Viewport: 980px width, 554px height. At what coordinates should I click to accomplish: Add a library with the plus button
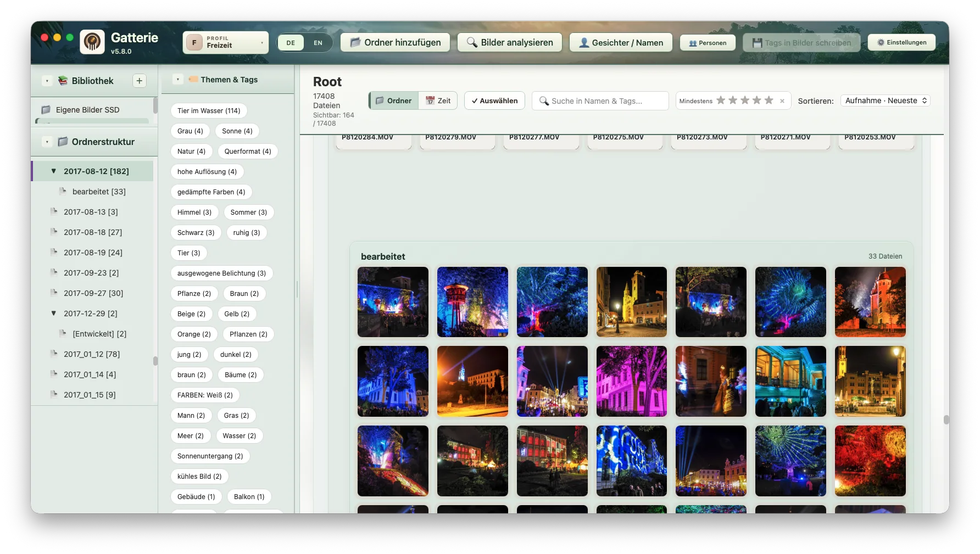(x=140, y=81)
